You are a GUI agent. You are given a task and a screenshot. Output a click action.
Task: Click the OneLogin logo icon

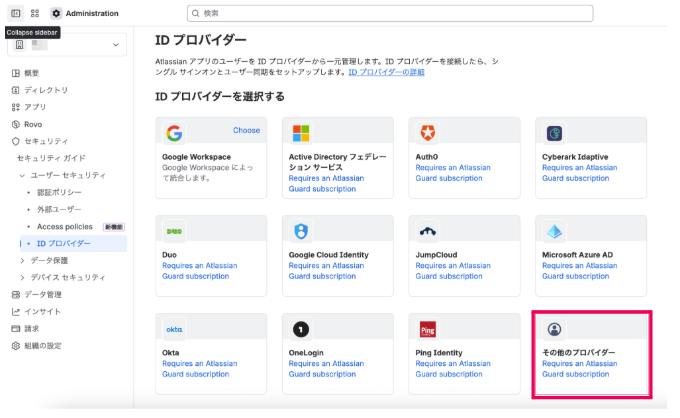coord(301,330)
